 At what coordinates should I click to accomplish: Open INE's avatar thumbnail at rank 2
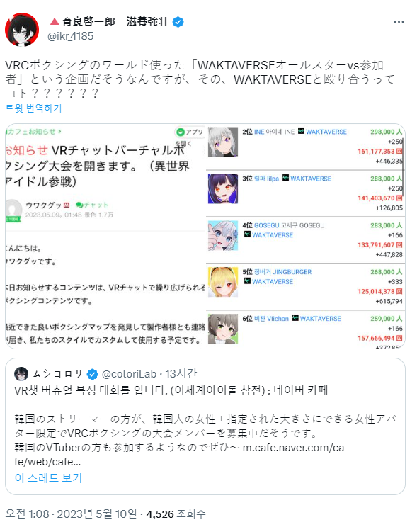[223, 142]
